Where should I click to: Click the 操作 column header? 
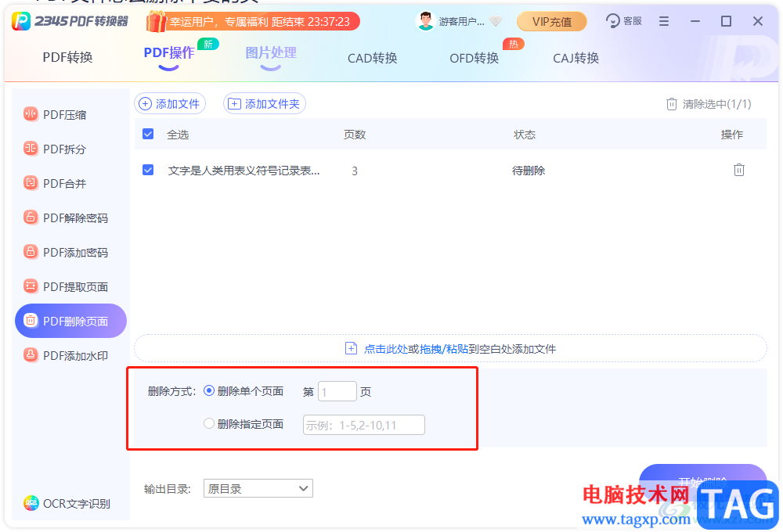coord(731,135)
